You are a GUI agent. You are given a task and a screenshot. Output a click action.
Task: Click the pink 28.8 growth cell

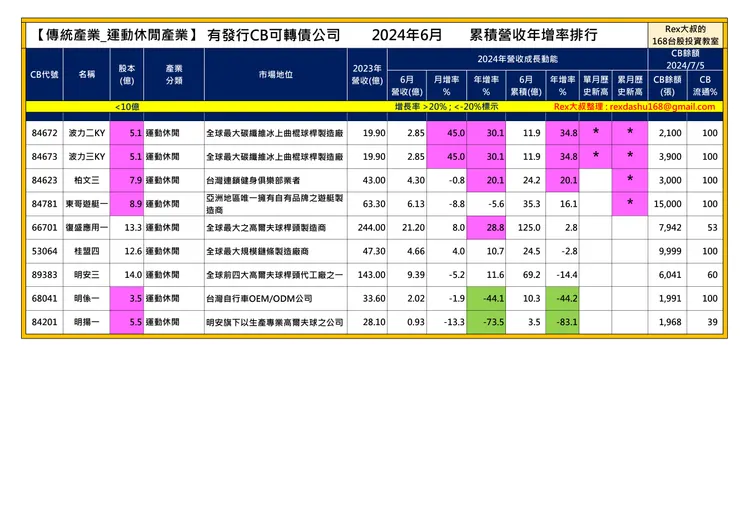coord(486,228)
